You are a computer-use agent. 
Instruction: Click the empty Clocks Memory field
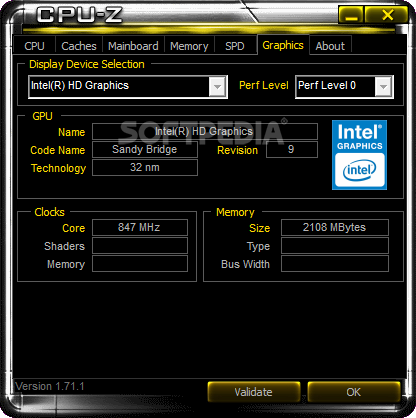(x=140, y=264)
